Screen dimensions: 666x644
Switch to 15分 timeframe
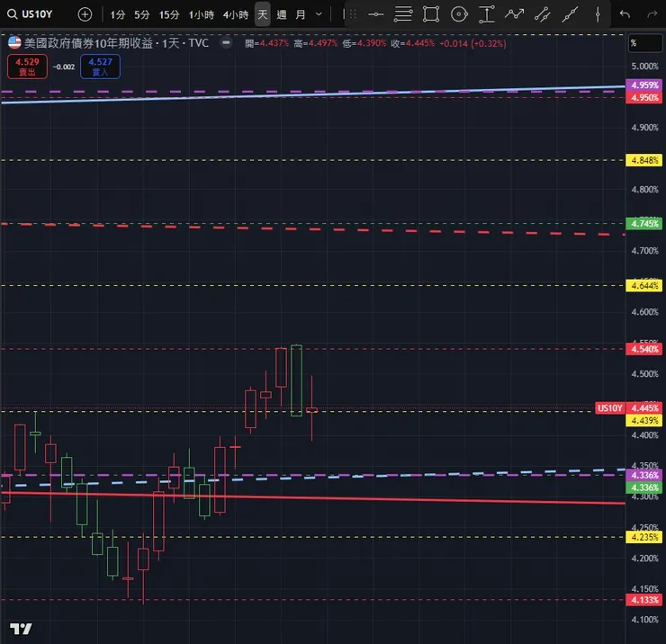169,15
